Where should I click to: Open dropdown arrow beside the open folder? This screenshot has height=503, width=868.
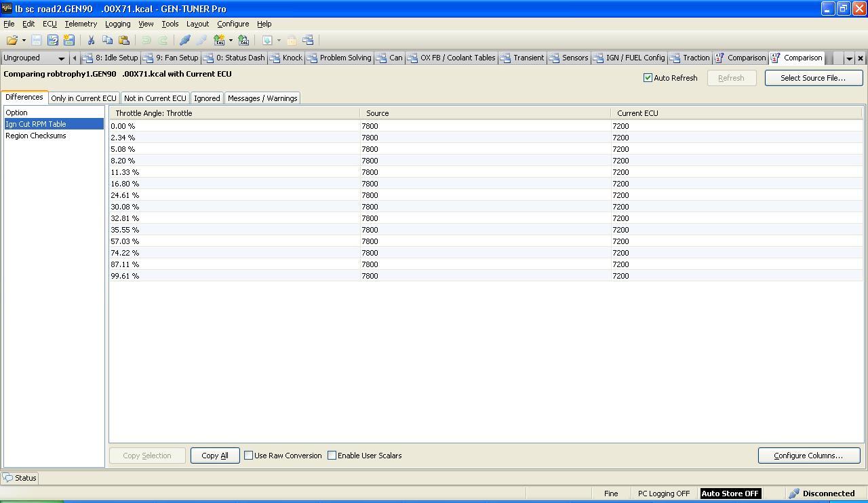point(24,41)
